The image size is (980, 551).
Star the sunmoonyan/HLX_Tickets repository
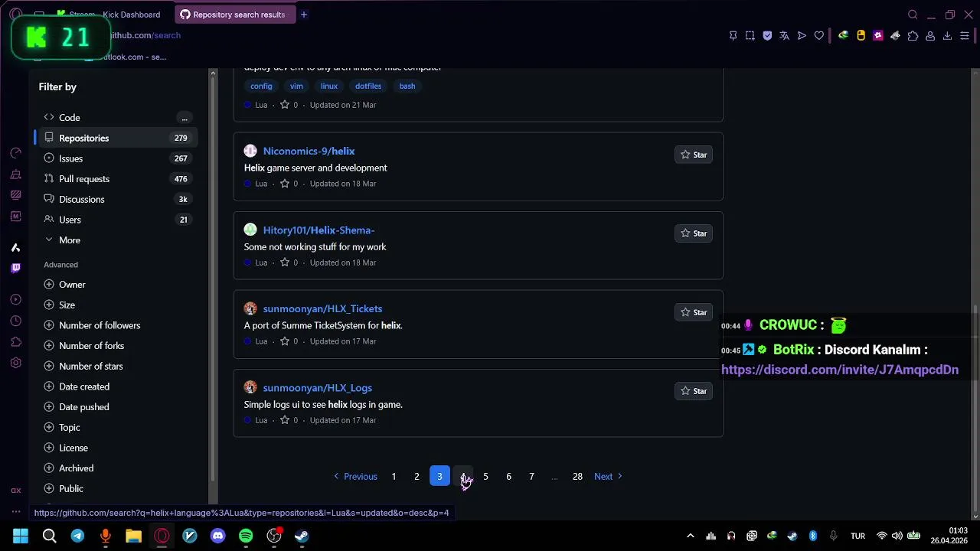[694, 312]
